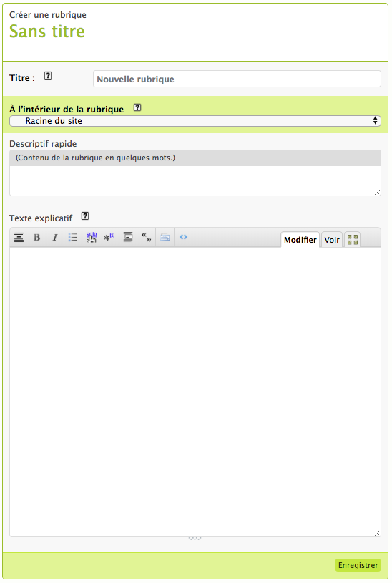Toggle bold formatting in the toolbar
Image resolution: width=392 pixels, height=583 pixels.
click(x=36, y=237)
